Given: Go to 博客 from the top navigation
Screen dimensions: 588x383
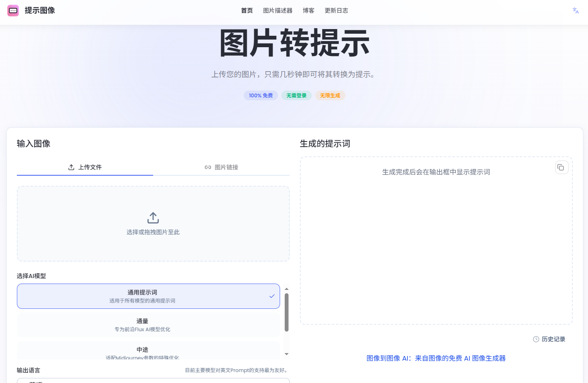Looking at the screenshot, I should point(308,10).
